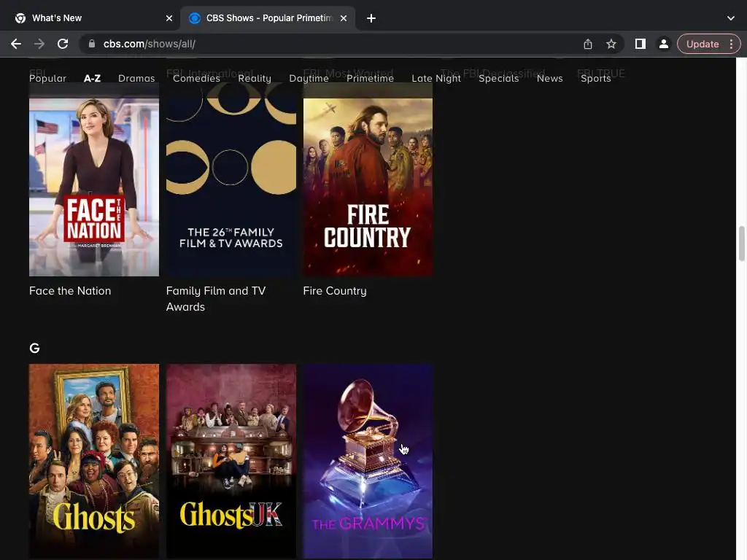
Task: Select the A-Z category
Action: (x=92, y=78)
